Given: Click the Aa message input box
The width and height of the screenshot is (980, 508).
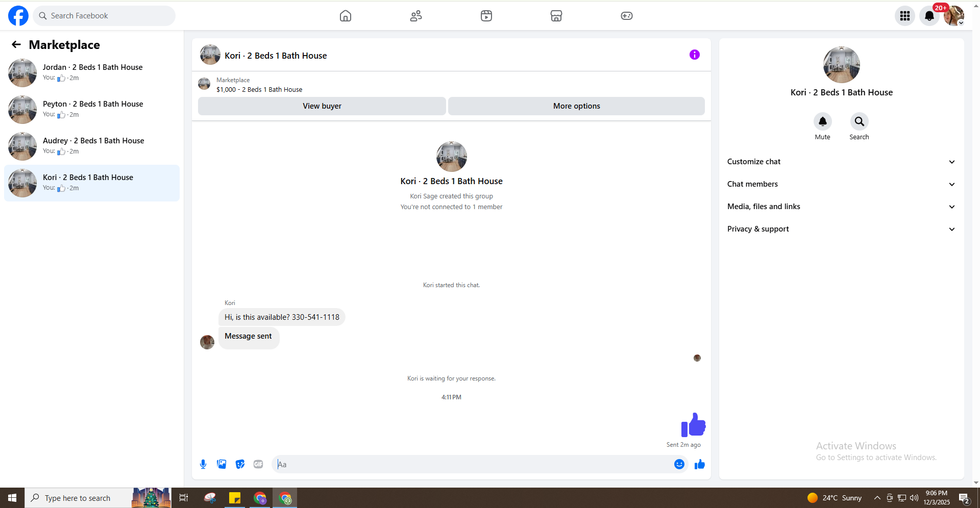Looking at the screenshot, I should tap(473, 464).
